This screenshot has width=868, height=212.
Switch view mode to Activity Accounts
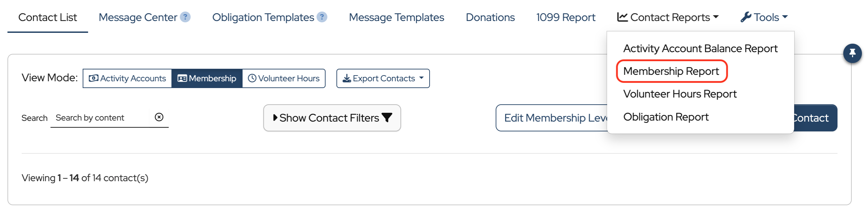127,79
